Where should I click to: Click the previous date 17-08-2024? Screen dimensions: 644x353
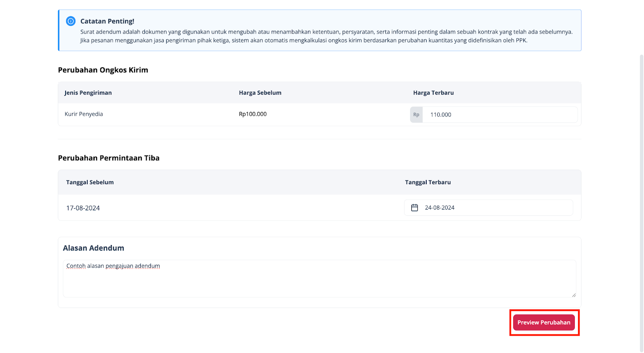point(83,208)
